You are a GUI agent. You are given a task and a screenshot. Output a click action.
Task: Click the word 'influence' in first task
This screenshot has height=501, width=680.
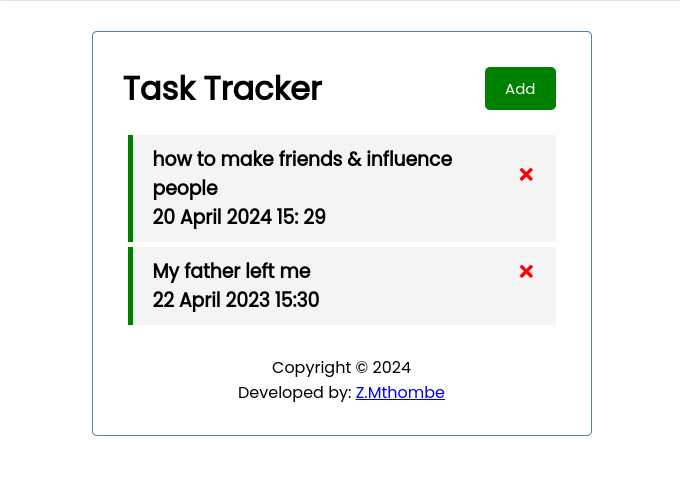tap(409, 159)
